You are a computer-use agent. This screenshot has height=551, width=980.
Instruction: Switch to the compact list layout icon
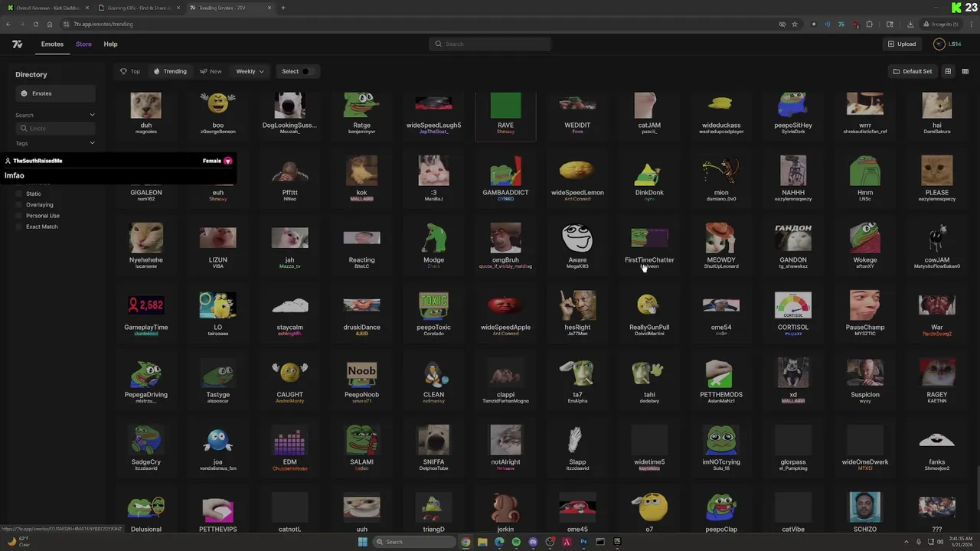pos(965,71)
